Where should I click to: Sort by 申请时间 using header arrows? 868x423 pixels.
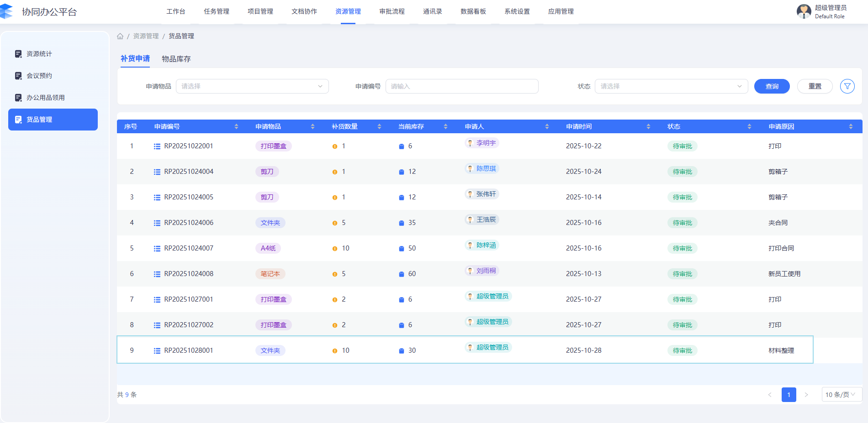coord(648,126)
